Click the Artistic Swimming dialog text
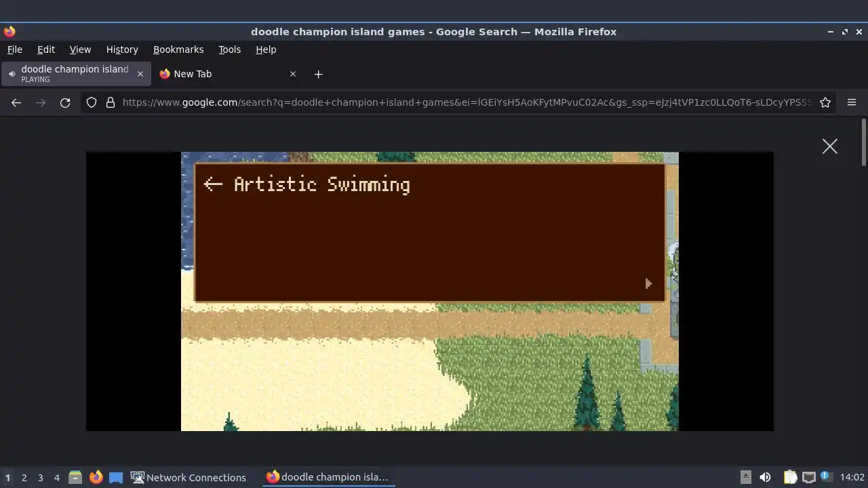The height and width of the screenshot is (488, 868). coord(321,184)
